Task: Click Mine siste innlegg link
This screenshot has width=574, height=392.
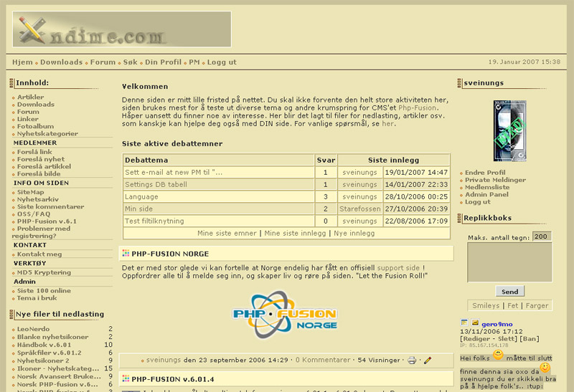Action: [295, 234]
